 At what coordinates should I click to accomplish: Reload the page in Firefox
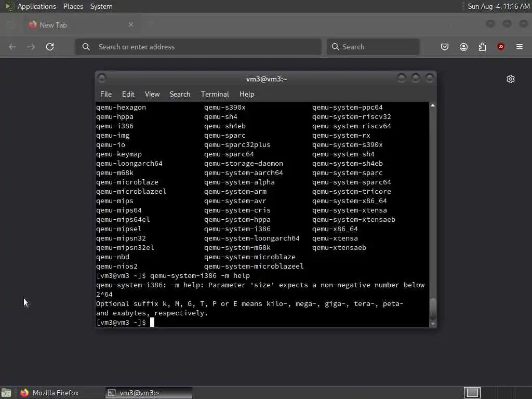point(50,47)
